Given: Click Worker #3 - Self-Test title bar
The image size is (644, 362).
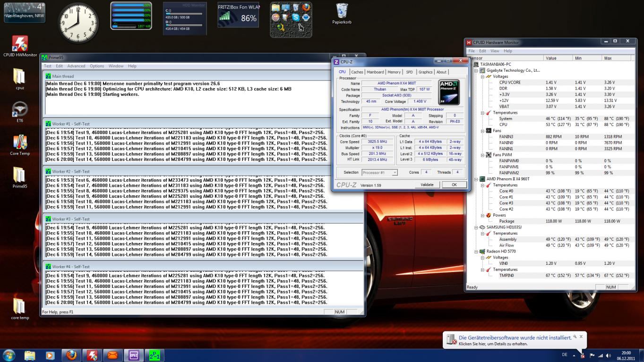Looking at the screenshot, I should (x=203, y=219).
